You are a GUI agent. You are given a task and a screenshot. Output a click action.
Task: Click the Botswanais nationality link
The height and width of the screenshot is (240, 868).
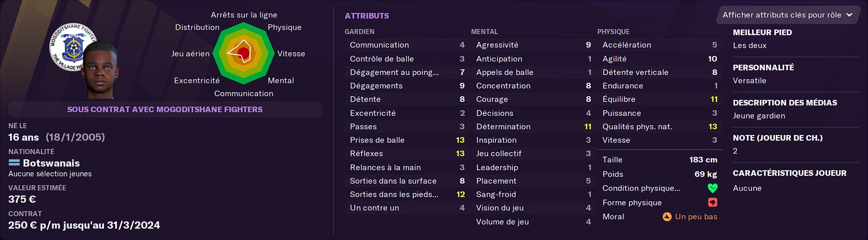(51, 163)
